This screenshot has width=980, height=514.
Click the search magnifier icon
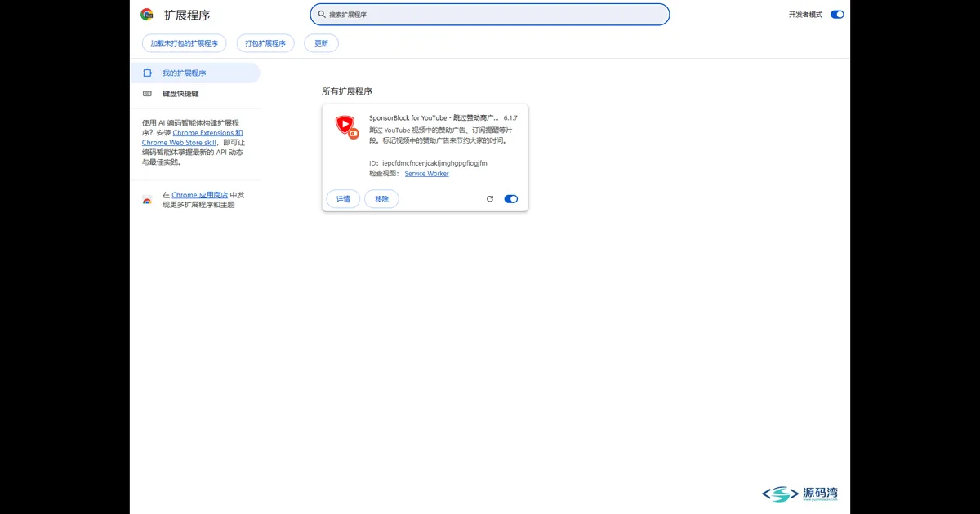coord(322,14)
